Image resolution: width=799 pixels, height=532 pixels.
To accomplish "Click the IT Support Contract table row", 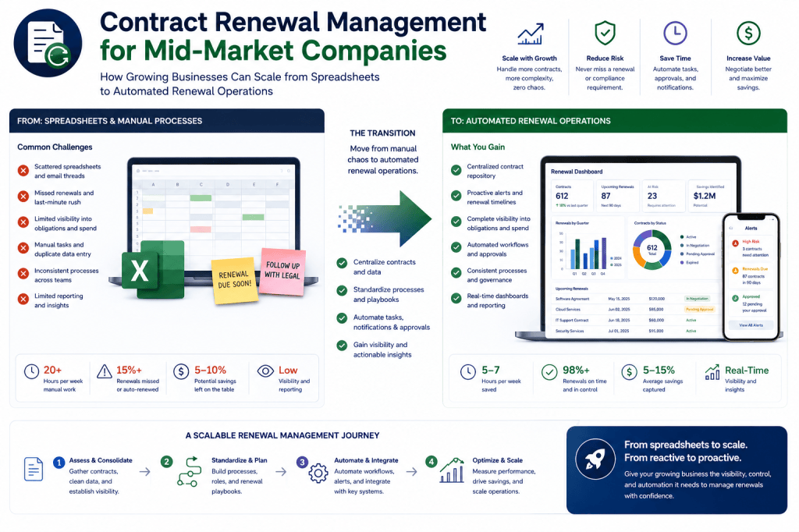I will [x=635, y=320].
